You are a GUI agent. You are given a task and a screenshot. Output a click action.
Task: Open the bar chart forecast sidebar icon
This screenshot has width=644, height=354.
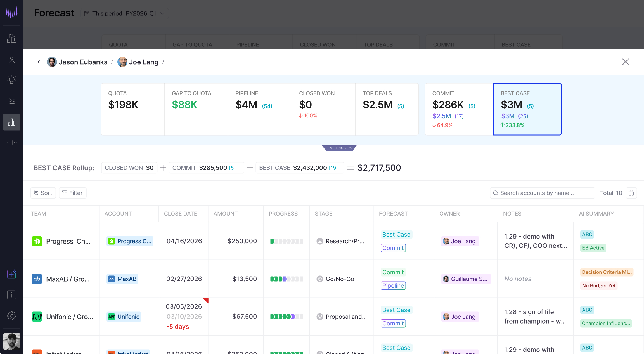[11, 122]
